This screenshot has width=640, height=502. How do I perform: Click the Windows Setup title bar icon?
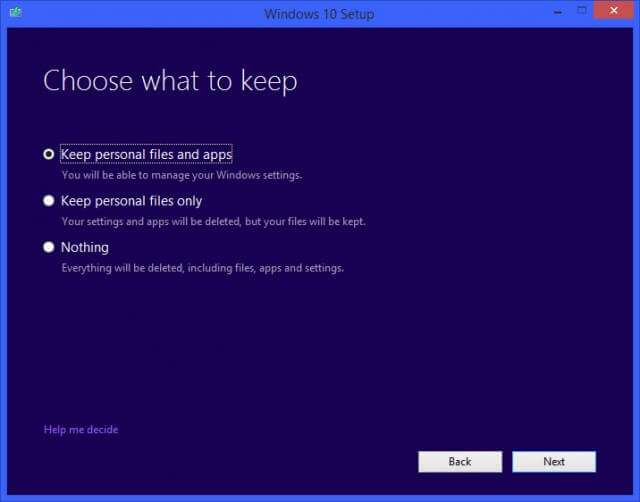[16, 12]
